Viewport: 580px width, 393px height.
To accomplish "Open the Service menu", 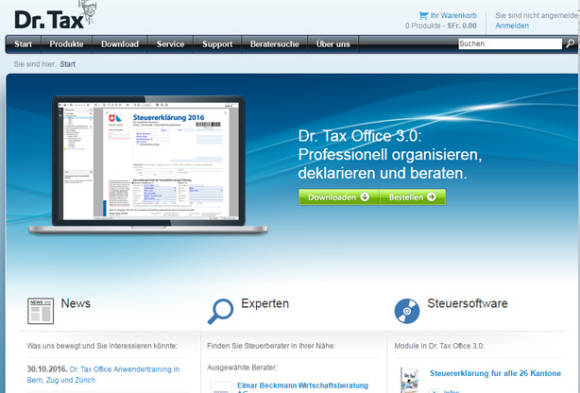I will point(170,44).
